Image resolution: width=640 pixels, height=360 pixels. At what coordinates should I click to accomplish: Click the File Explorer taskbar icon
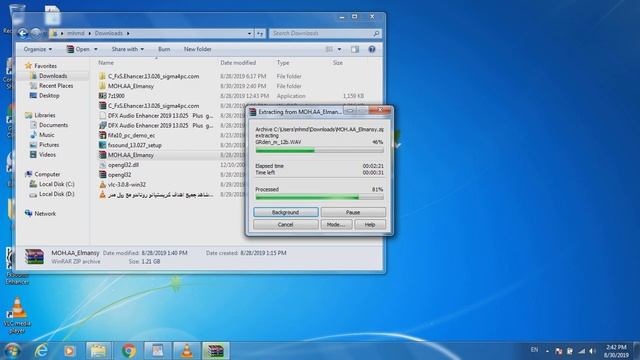[x=98, y=351]
